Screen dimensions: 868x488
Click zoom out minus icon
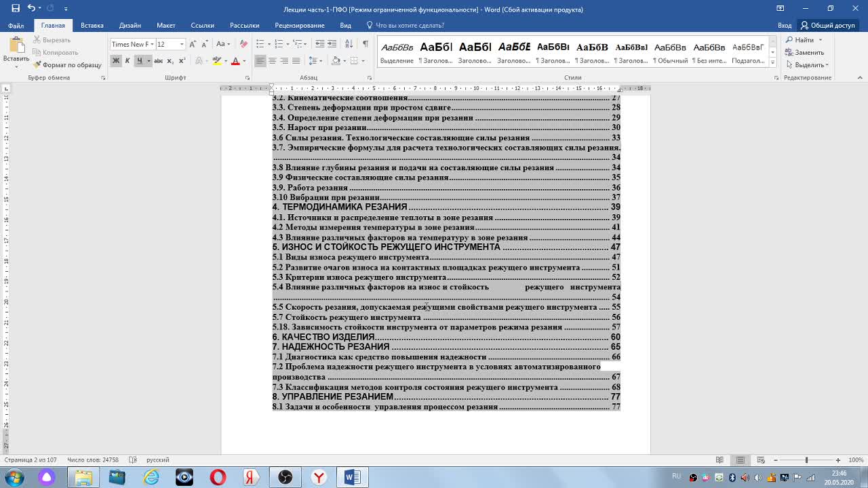click(x=776, y=460)
